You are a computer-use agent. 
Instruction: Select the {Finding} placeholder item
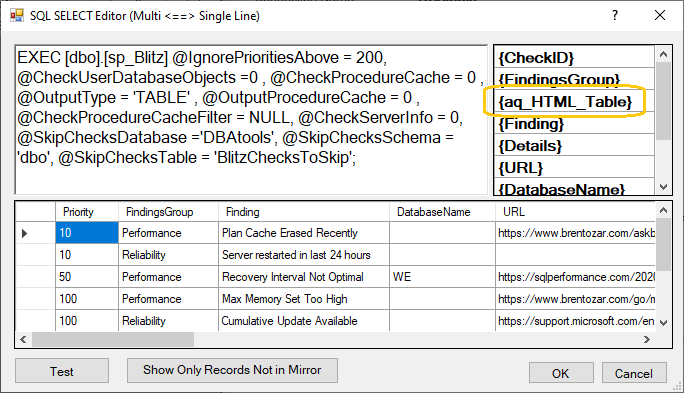tap(574, 123)
